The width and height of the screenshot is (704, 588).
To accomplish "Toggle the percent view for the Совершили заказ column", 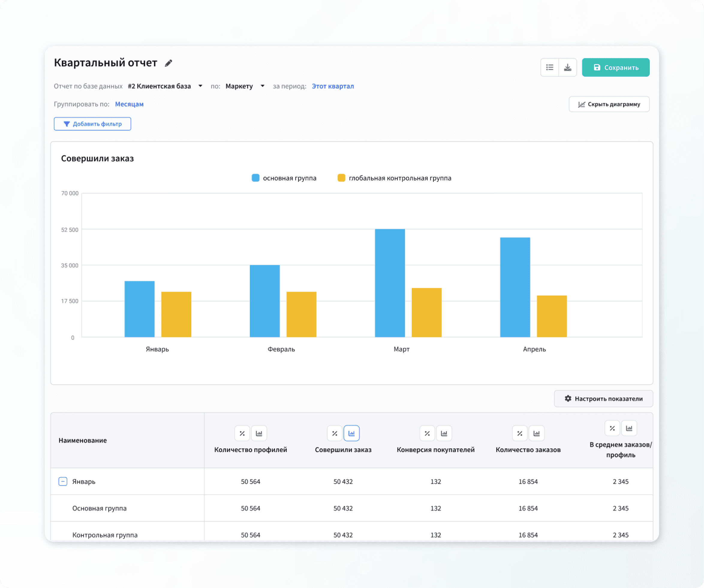I will [x=335, y=433].
